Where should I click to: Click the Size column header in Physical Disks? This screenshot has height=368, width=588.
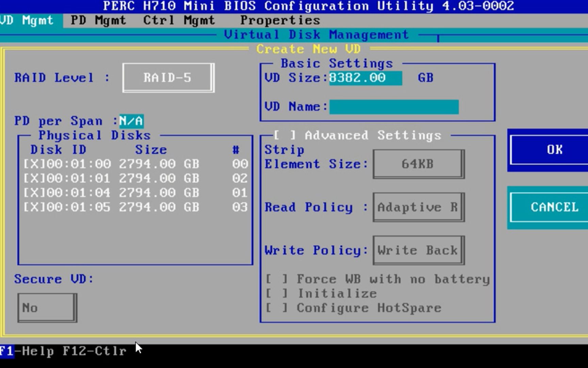tap(151, 150)
